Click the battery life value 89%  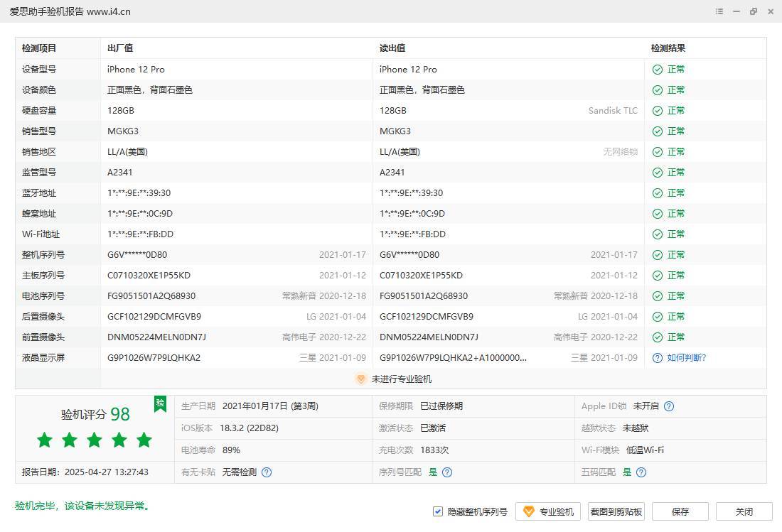pos(231,450)
